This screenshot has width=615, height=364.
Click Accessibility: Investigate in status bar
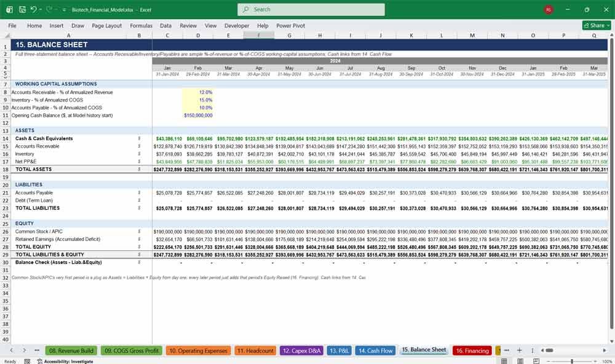(65, 362)
